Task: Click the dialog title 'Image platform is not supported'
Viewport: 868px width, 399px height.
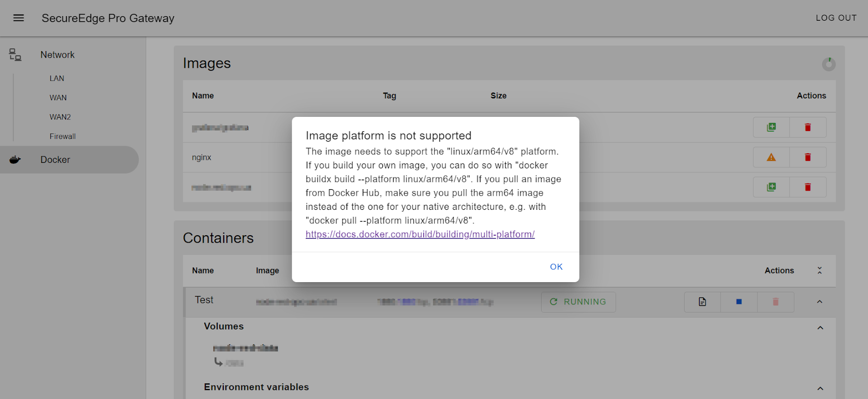Action: 389,136
